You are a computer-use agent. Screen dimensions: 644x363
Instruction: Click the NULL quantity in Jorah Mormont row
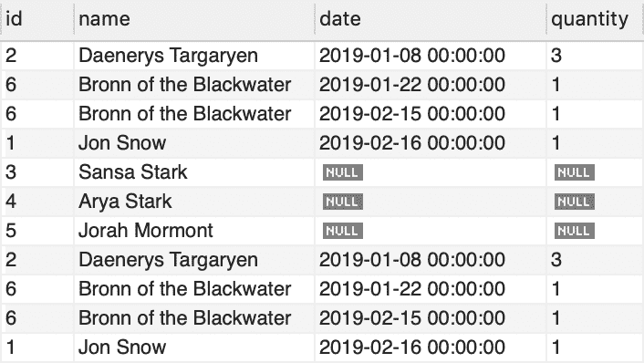(574, 231)
